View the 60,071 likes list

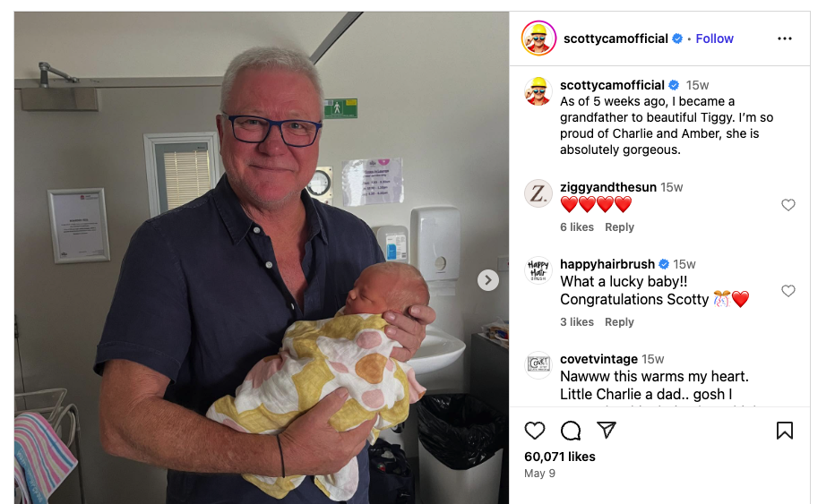point(560,457)
